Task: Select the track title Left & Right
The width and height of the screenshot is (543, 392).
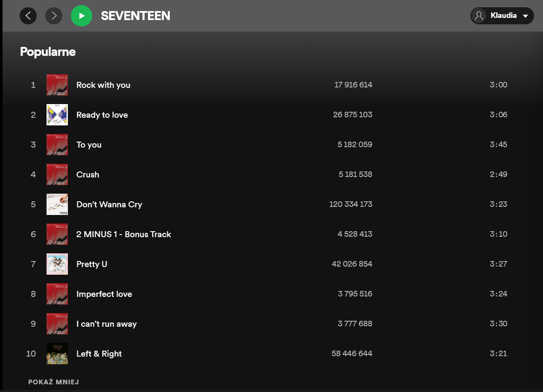Action: 99,354
